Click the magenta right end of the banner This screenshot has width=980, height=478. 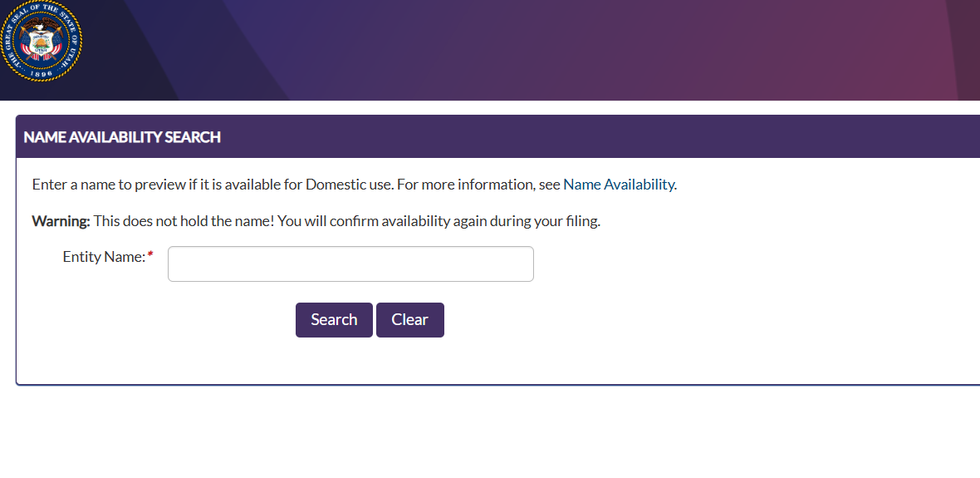930,50
